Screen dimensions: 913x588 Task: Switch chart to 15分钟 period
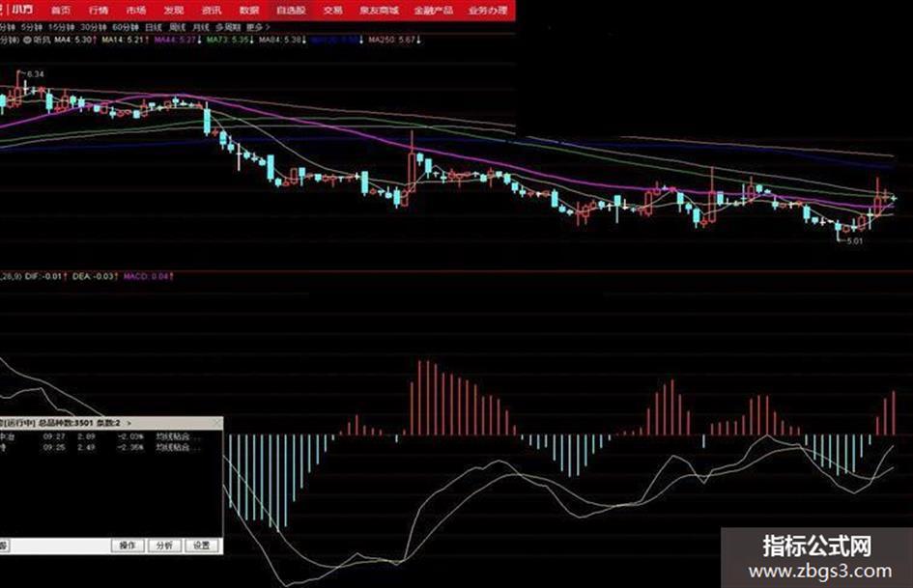61,27
